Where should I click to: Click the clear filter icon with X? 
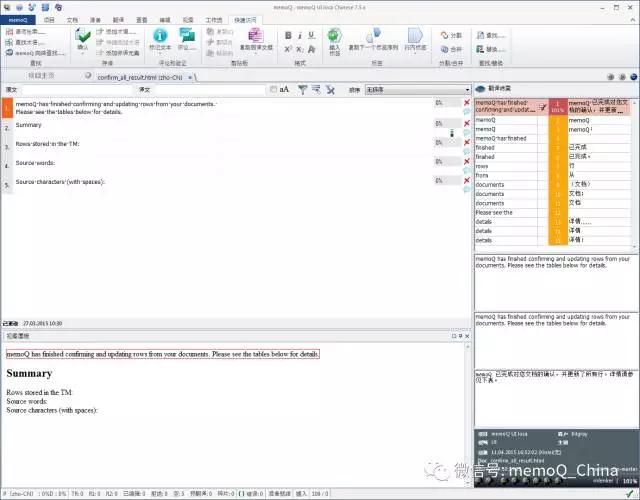pos(330,89)
